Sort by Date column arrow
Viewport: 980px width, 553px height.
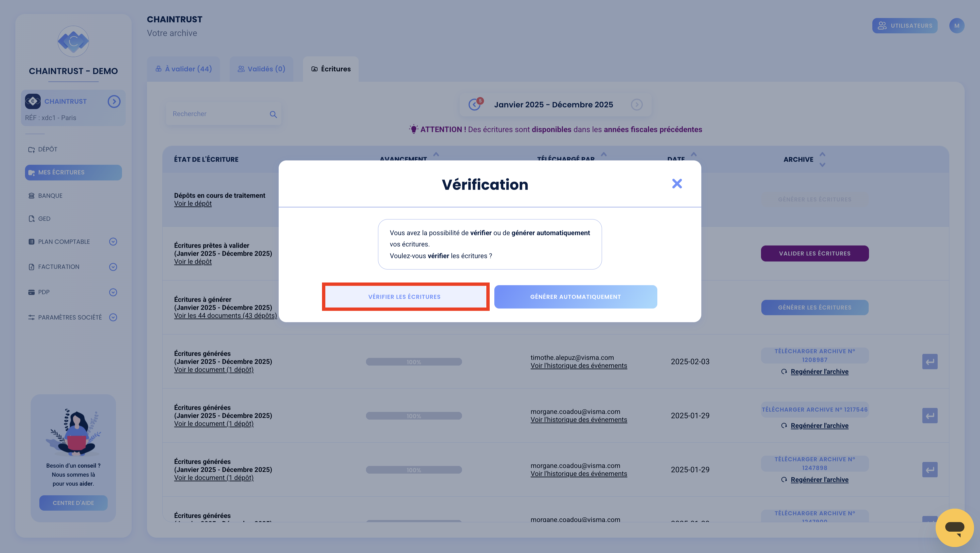coord(694,154)
